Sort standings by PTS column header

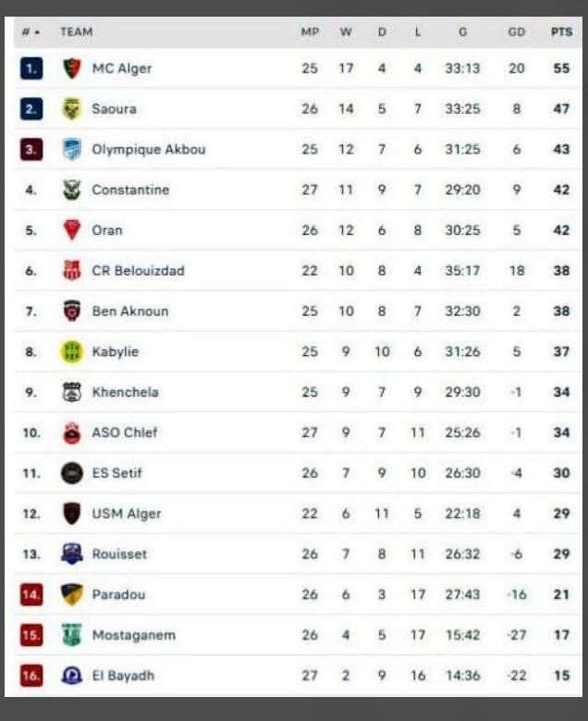pos(561,31)
